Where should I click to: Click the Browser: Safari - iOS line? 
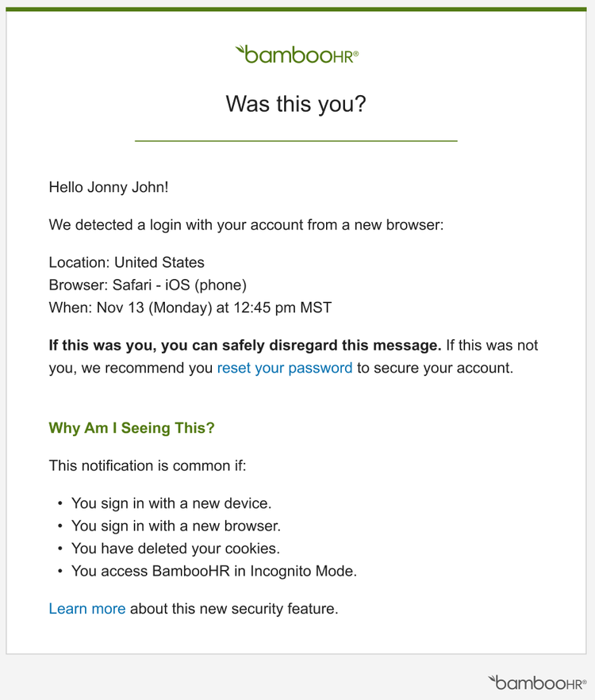point(148,285)
